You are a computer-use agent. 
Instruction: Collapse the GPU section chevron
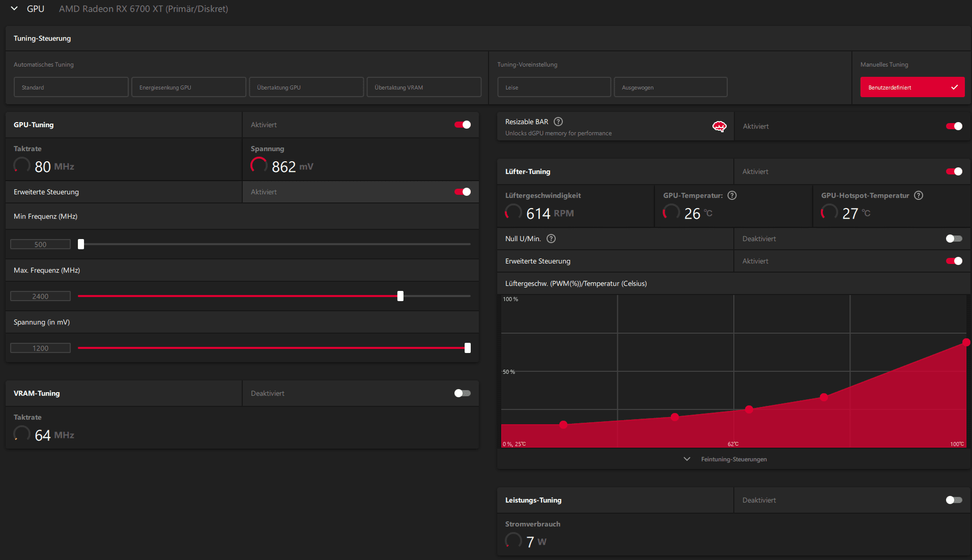tap(14, 9)
